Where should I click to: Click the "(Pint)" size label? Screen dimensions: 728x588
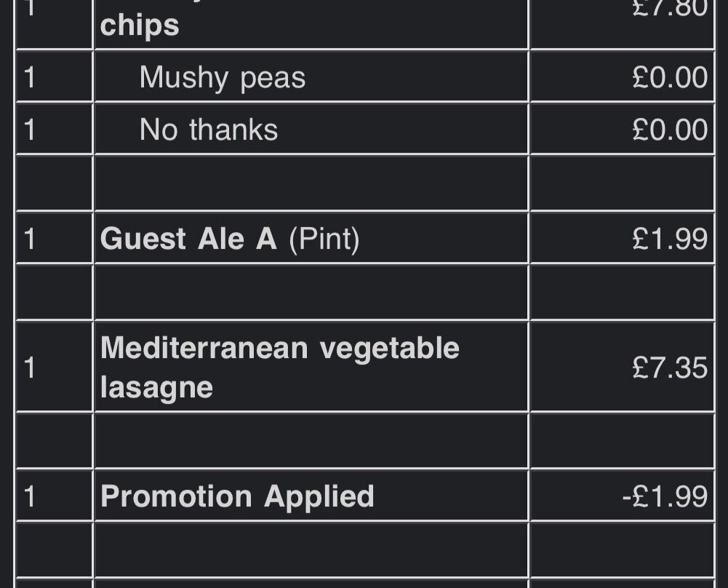click(x=324, y=238)
